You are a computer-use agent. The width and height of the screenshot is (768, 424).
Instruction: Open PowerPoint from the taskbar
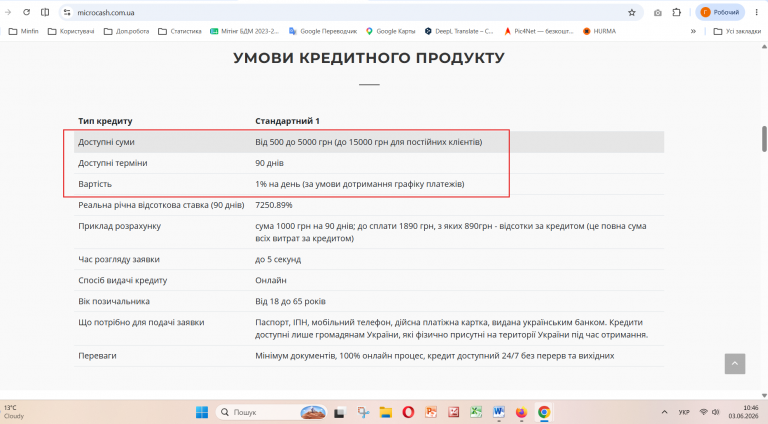point(431,412)
